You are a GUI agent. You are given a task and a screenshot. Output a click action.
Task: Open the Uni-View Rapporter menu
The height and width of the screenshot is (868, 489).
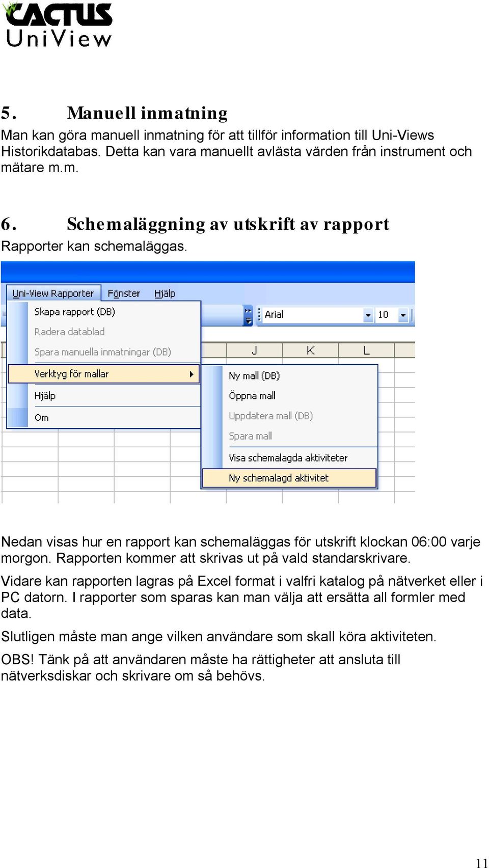click(53, 293)
